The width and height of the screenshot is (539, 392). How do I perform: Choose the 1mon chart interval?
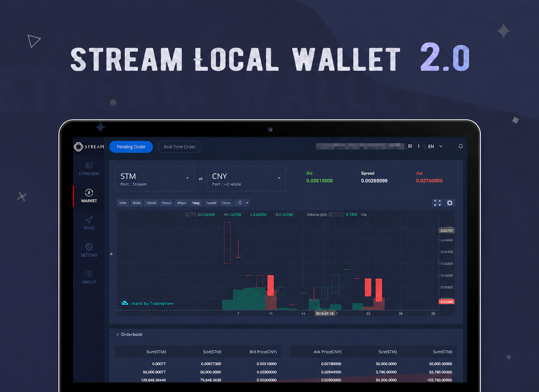coord(226,203)
